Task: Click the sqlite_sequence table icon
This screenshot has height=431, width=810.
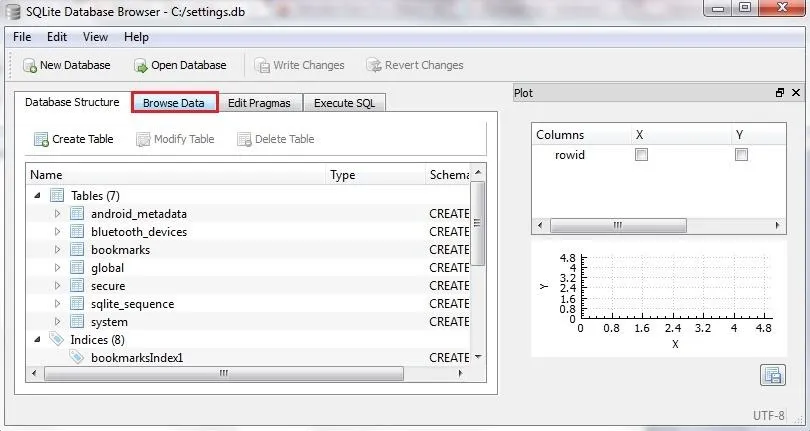Action: (x=77, y=304)
